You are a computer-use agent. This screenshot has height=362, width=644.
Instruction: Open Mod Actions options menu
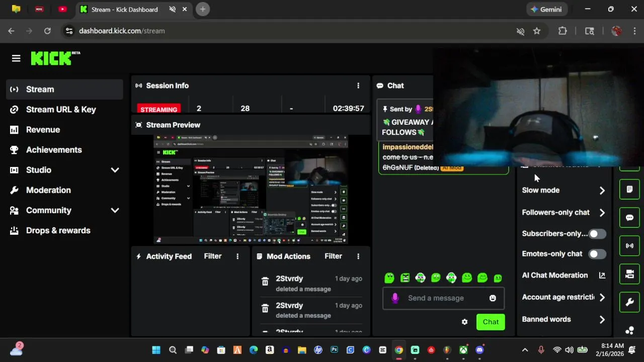358,256
